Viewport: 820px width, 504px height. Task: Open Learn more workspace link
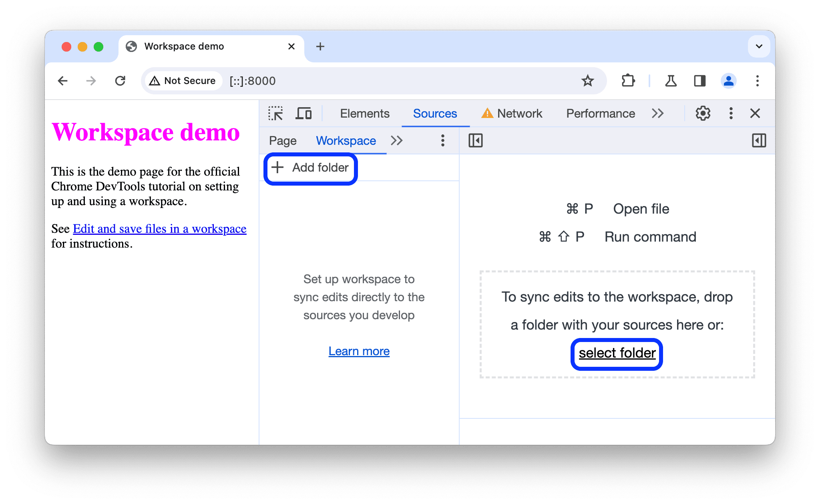[359, 351]
